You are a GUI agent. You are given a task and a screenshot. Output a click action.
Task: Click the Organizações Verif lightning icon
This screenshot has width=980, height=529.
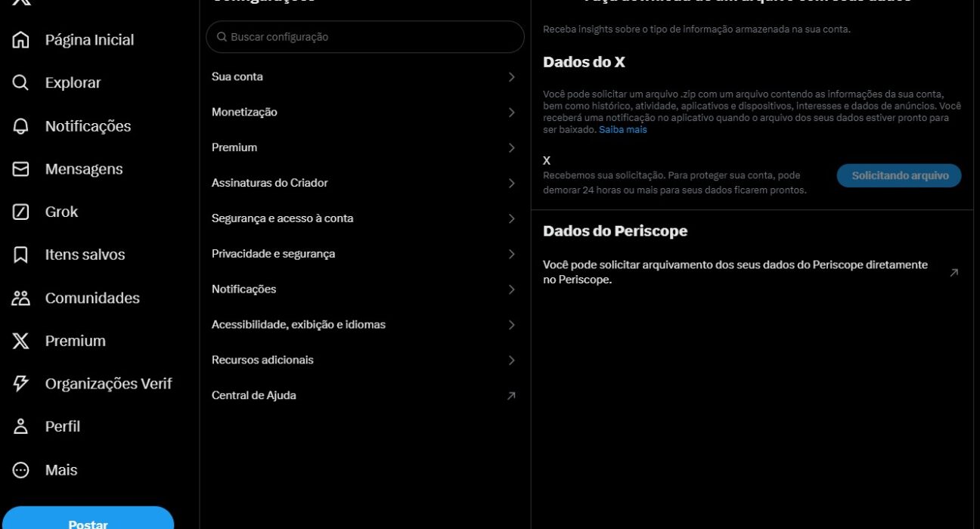(21, 384)
